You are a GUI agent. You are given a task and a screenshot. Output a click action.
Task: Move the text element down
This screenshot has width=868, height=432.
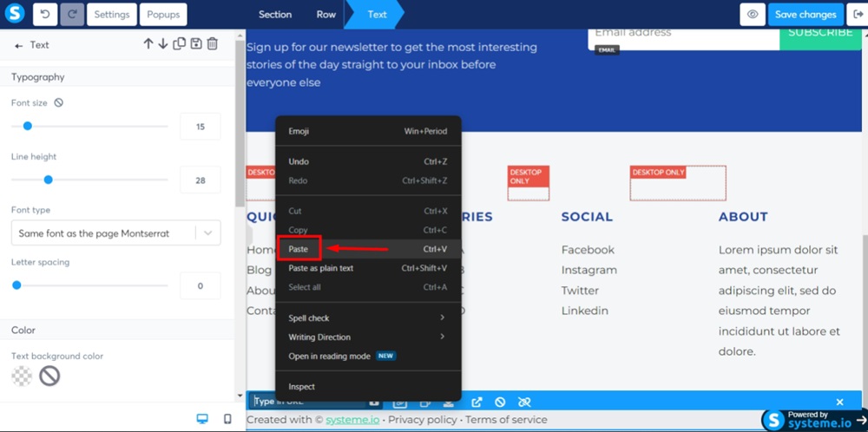pyautogui.click(x=163, y=43)
